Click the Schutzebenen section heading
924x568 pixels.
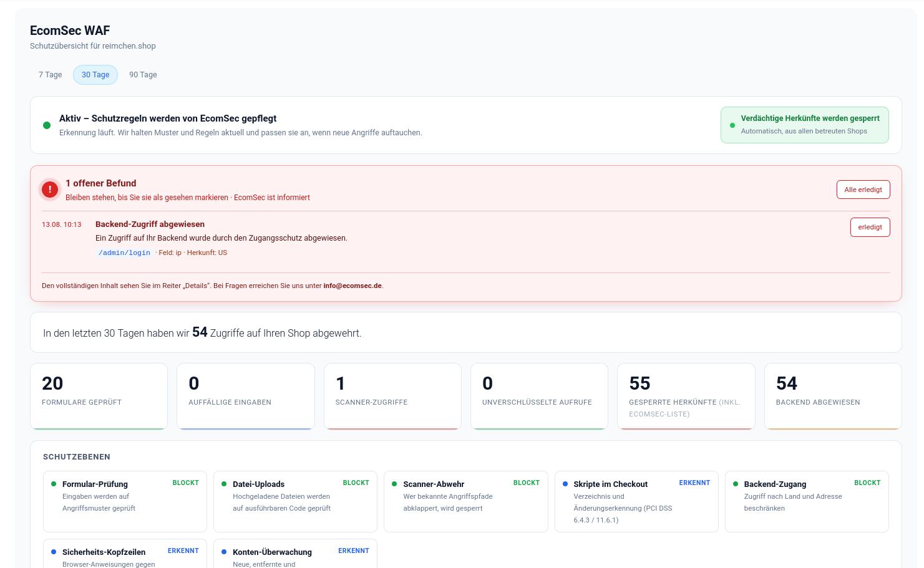click(x=77, y=457)
